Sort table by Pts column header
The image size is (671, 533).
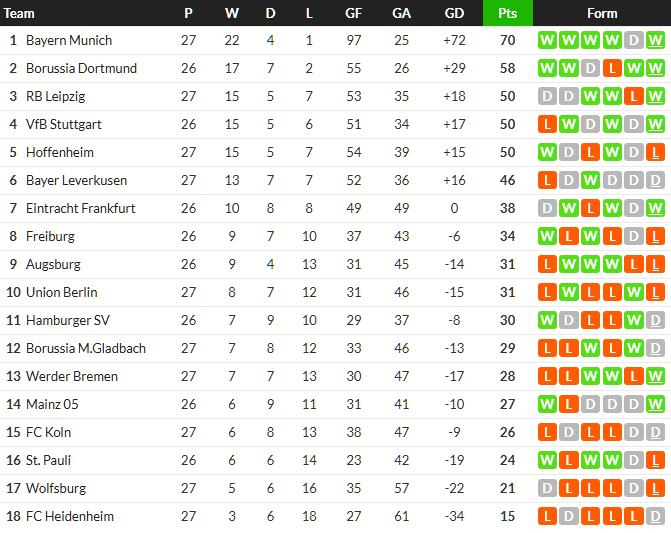[507, 13]
